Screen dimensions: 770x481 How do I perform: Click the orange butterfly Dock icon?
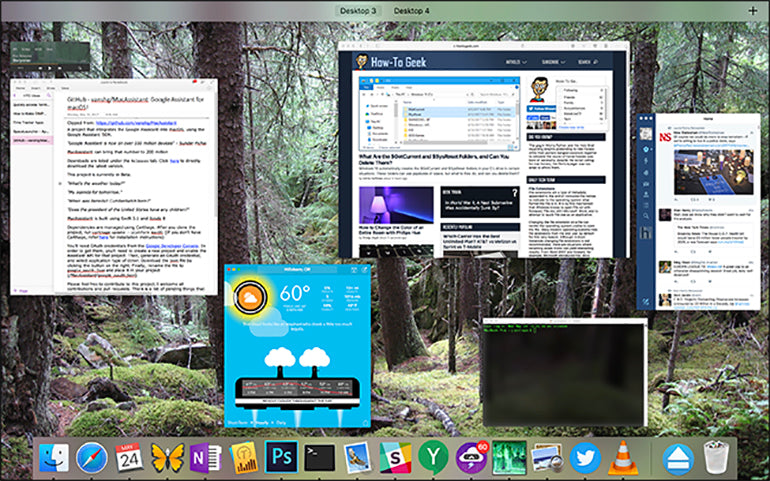tap(166, 458)
